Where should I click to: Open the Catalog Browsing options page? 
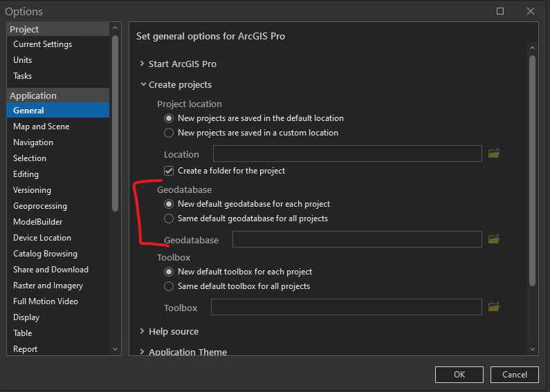pyautogui.click(x=45, y=254)
